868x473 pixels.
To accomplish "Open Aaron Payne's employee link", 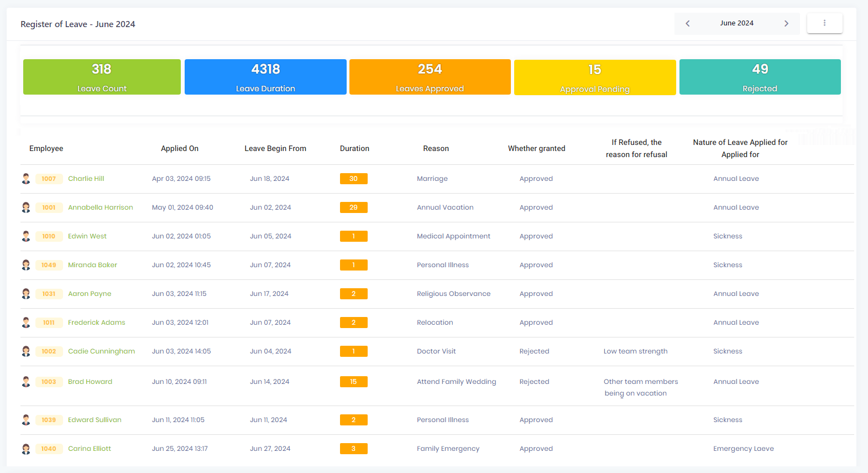I will tap(90, 294).
